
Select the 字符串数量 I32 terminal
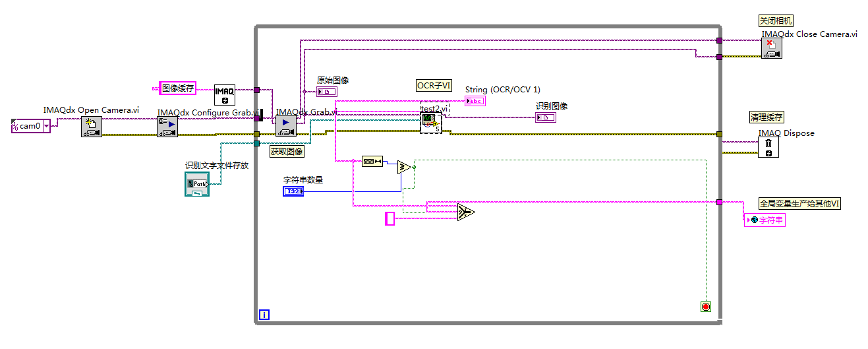coord(293,191)
